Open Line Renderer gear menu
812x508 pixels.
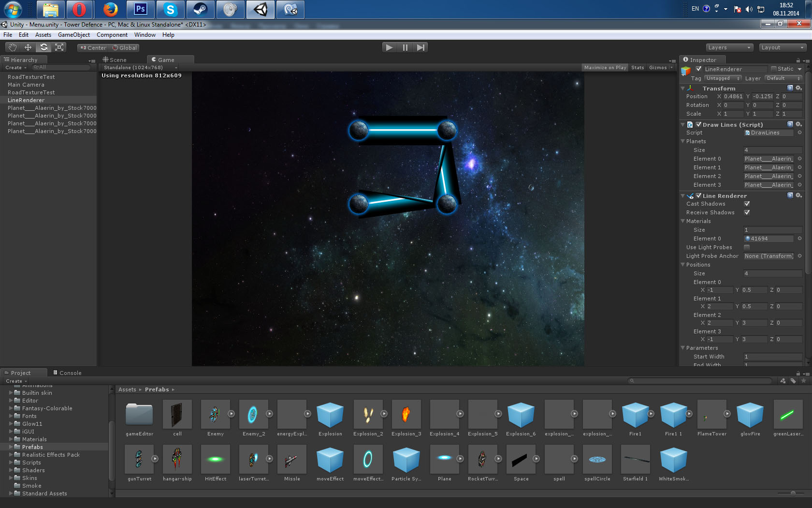tap(798, 195)
